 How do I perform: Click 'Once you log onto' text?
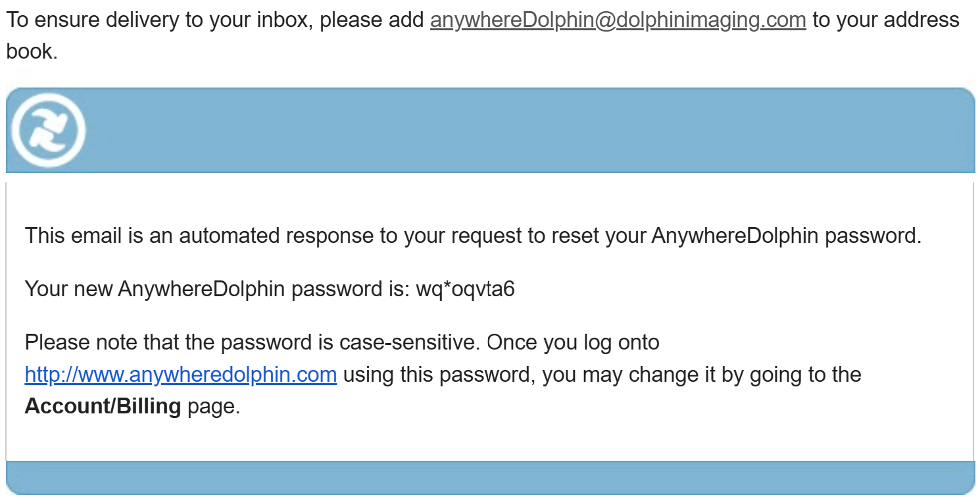572,343
